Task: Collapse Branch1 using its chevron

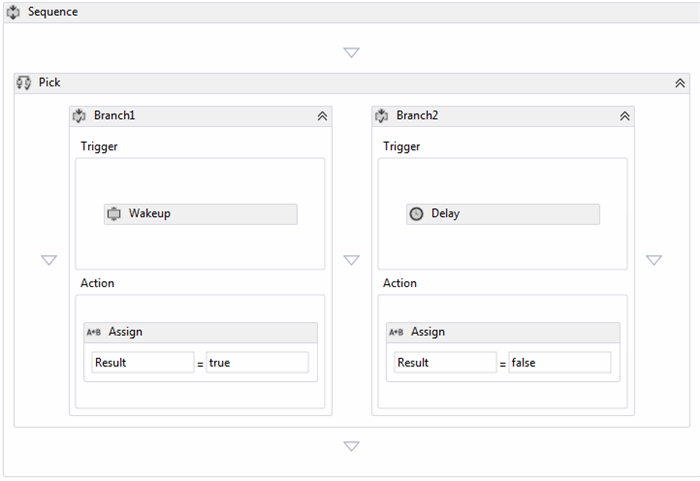Action: (x=322, y=116)
